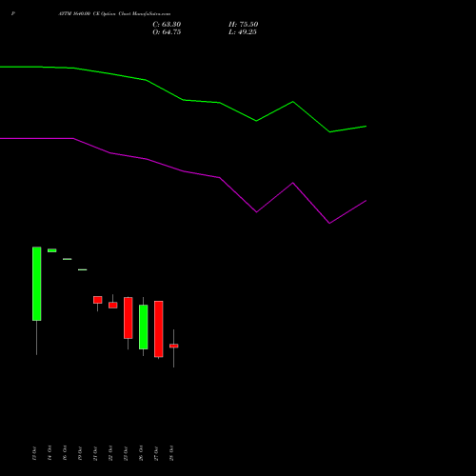Click the low price value L: 49.25
Image resolution: width=476 pixels, height=476 pixels.
pos(243,32)
